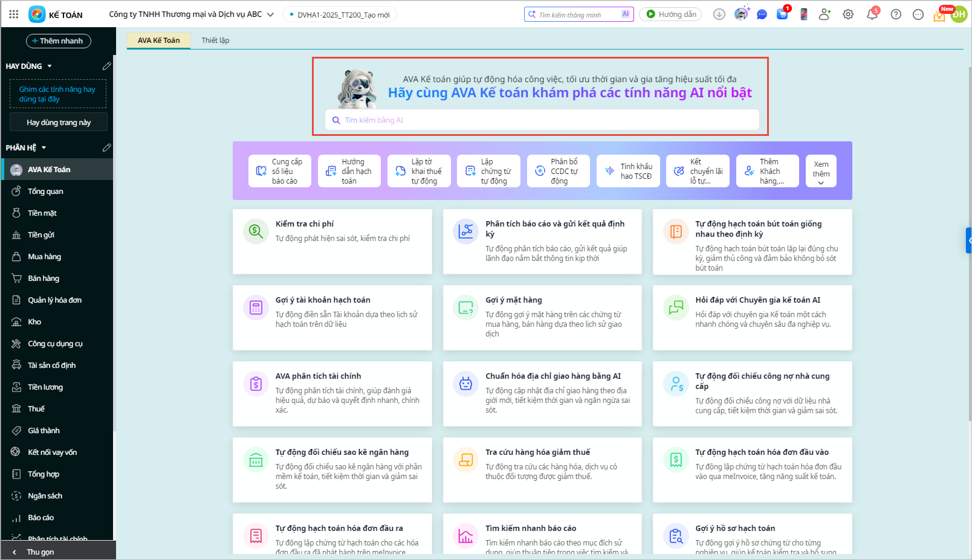Screen dimensions: 972x560
Task: Edit the HAY DÙNG section with pencil icon
Action: [x=107, y=66]
